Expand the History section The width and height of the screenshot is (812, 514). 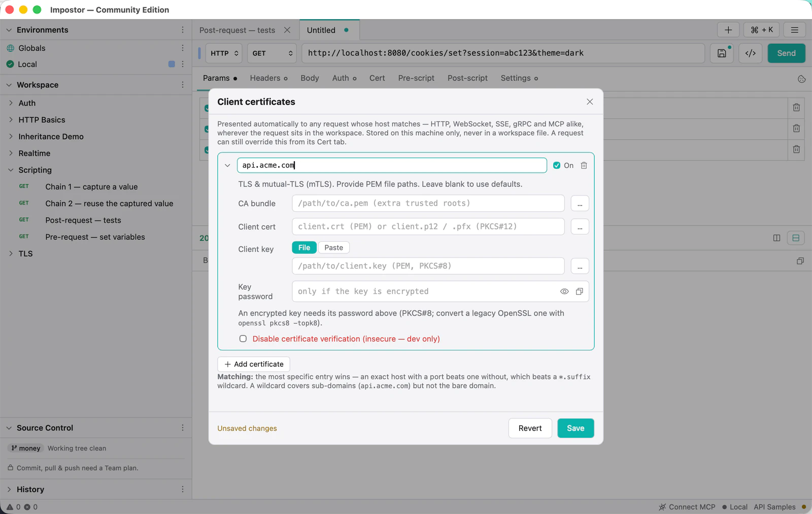(9, 489)
